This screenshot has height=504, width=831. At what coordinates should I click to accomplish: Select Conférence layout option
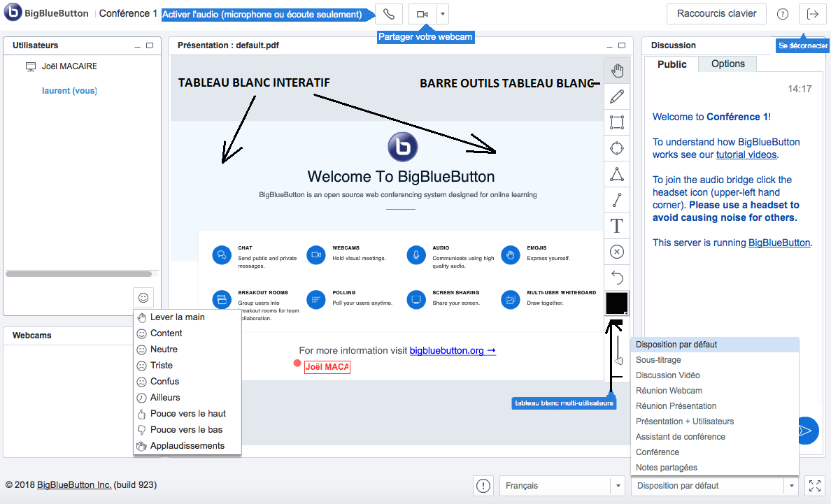[714, 452]
